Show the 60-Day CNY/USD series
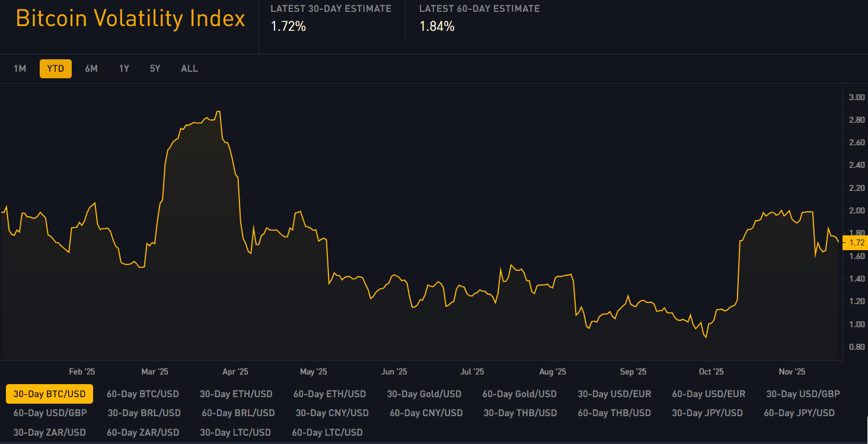 [425, 413]
